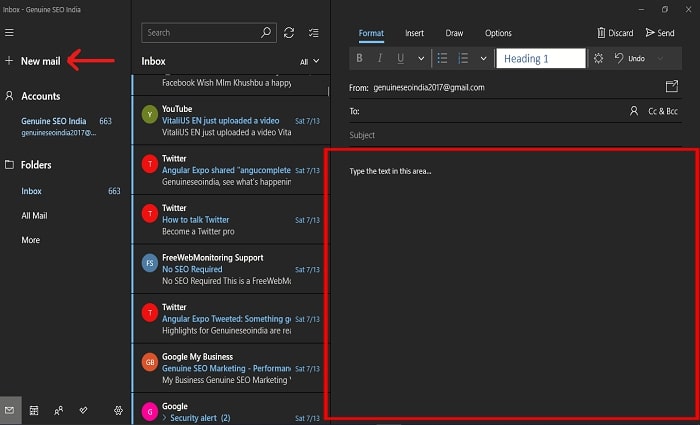This screenshot has width=700, height=425.
Task: Open Twitter Angular Expo shared email
Action: [231, 170]
